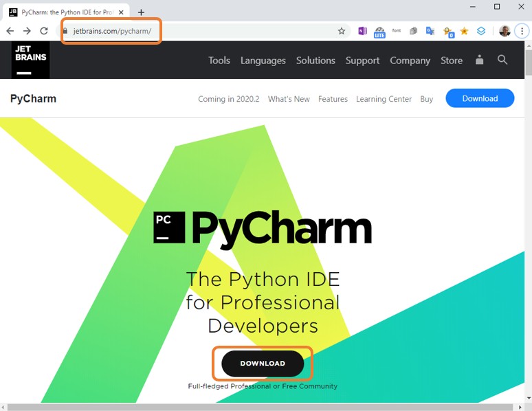
Task: Click the scroll-left arrow
Action: [x=3, y=407]
